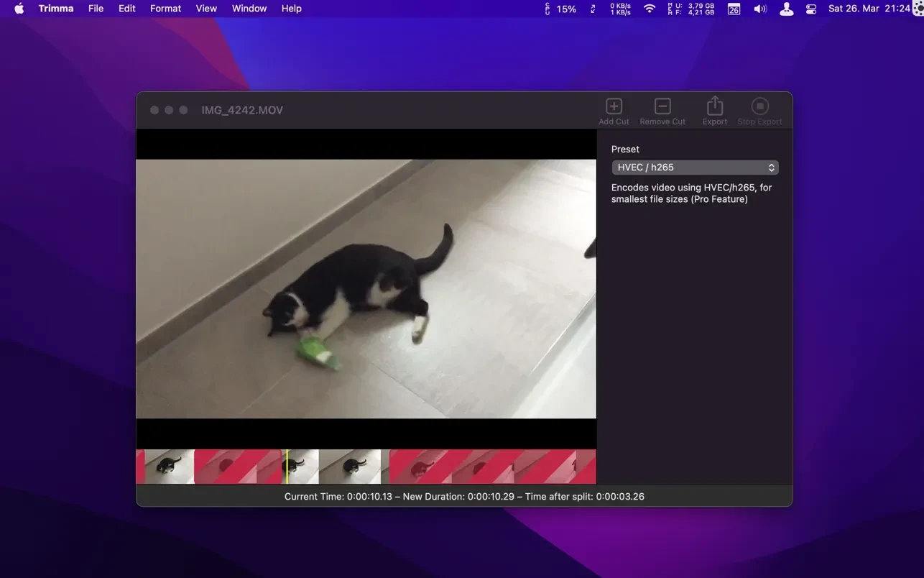This screenshot has height=578, width=924.
Task: Click the long red cut segment at timeline end
Action: (492, 467)
